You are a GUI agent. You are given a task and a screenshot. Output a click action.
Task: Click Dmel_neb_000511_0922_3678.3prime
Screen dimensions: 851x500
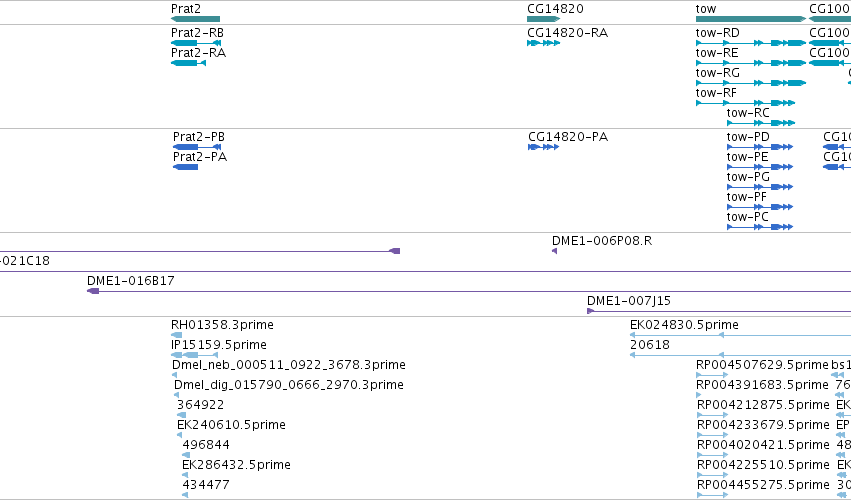[174, 375]
